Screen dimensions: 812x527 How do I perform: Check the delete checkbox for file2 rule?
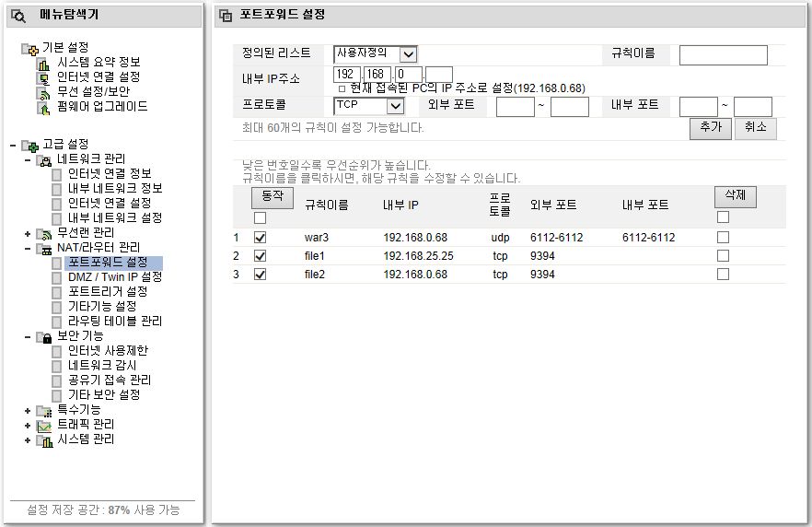pyautogui.click(x=723, y=275)
